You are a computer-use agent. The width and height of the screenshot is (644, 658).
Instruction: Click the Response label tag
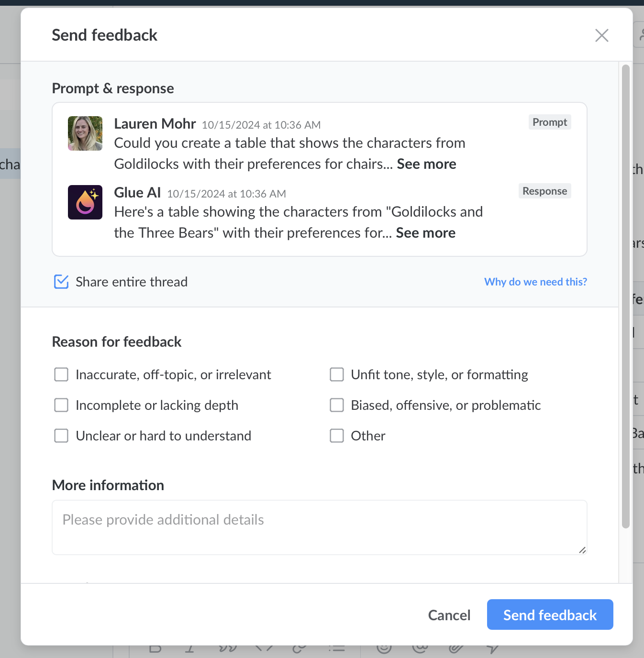(x=544, y=191)
